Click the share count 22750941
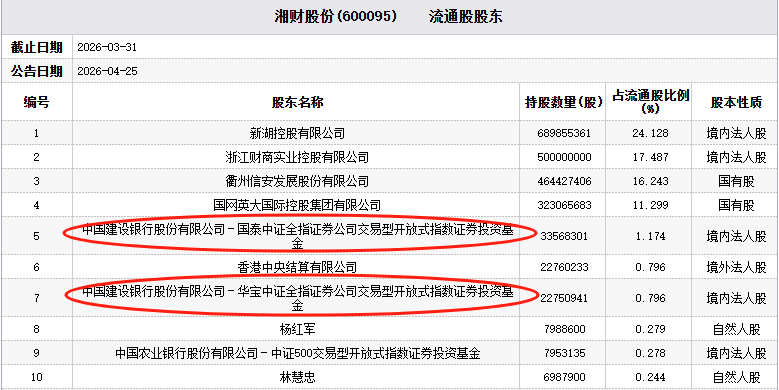779x390 pixels. [564, 298]
